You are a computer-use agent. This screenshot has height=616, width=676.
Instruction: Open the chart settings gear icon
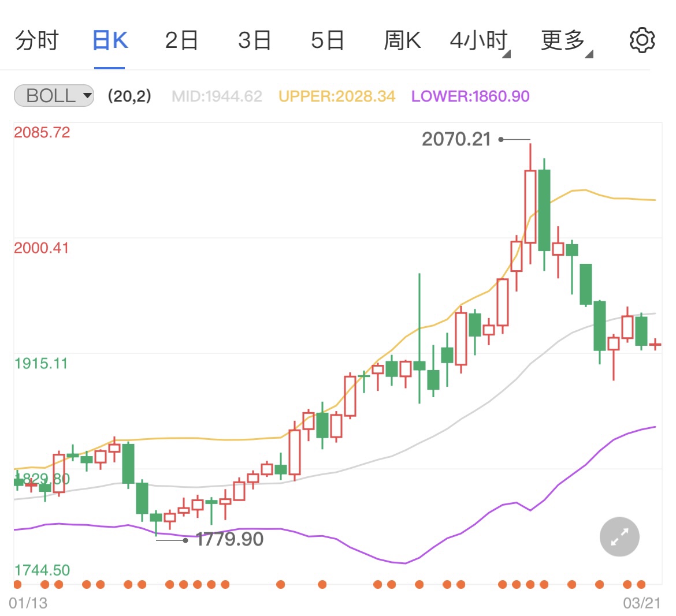[642, 40]
